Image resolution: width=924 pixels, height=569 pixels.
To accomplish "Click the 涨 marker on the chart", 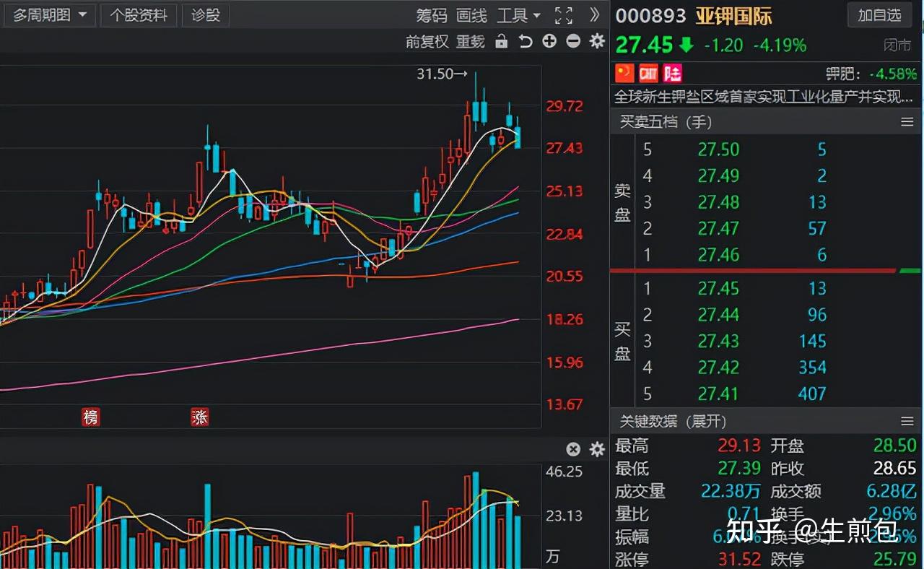I will coord(200,417).
